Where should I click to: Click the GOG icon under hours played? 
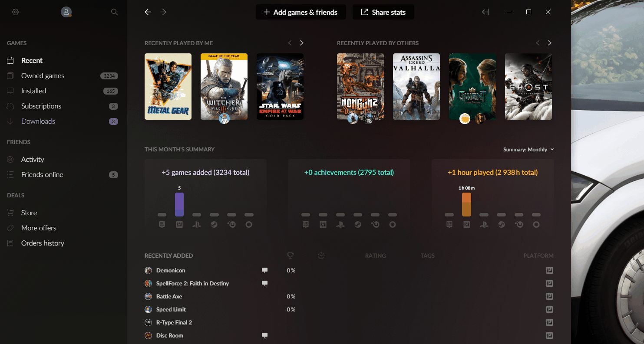click(467, 225)
